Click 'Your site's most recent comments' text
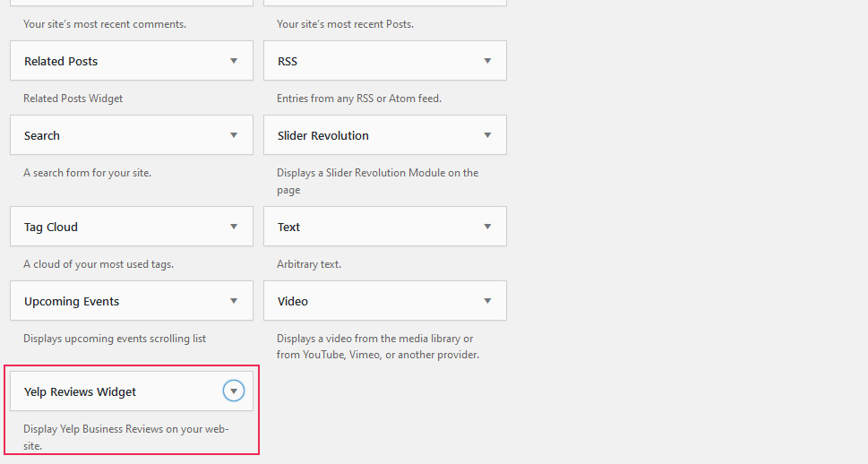The image size is (868, 464). point(105,24)
